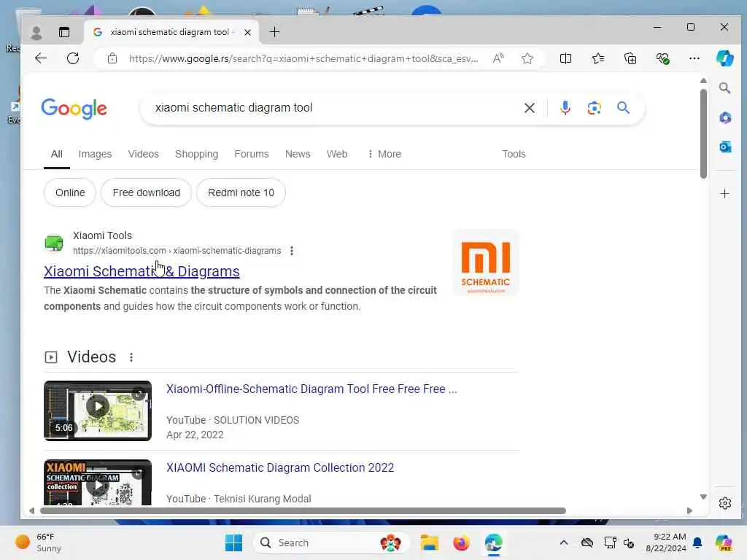
Task: Open the Outlook icon in Edge sidebar
Action: click(725, 147)
